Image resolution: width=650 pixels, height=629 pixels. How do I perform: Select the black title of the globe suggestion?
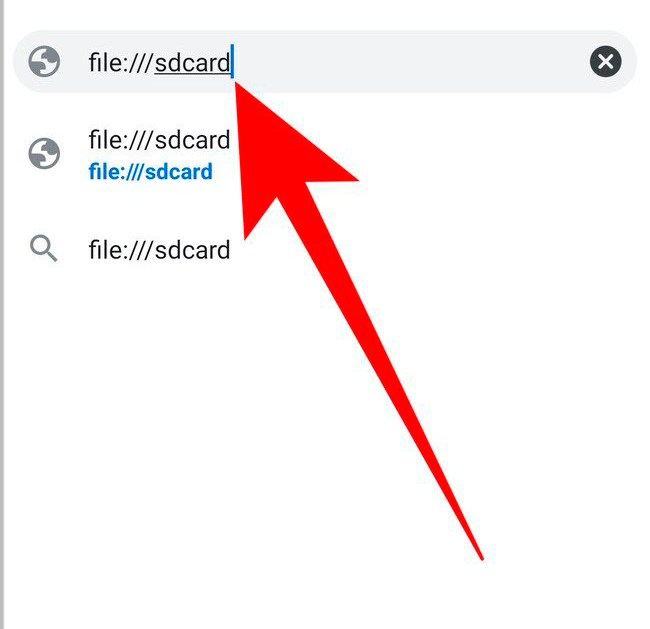[159, 140]
